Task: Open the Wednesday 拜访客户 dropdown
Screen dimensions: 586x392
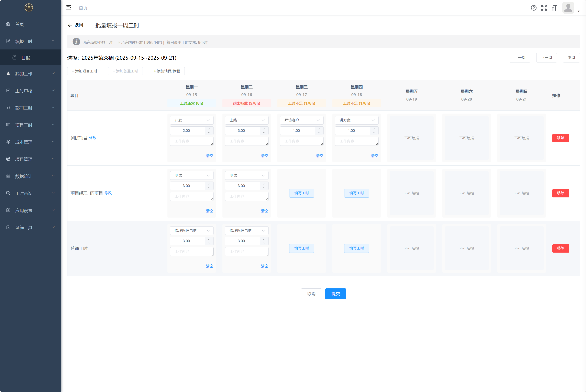Action: [x=301, y=120]
